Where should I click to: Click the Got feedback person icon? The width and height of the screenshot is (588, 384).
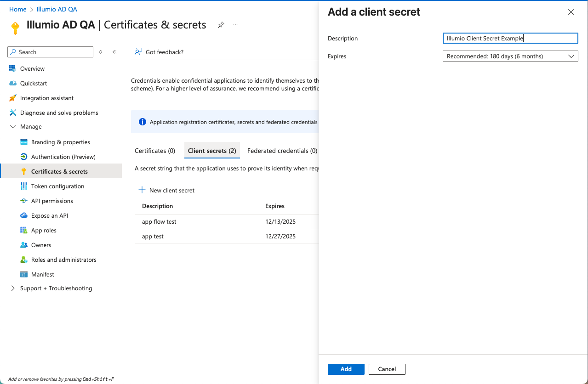click(x=138, y=52)
